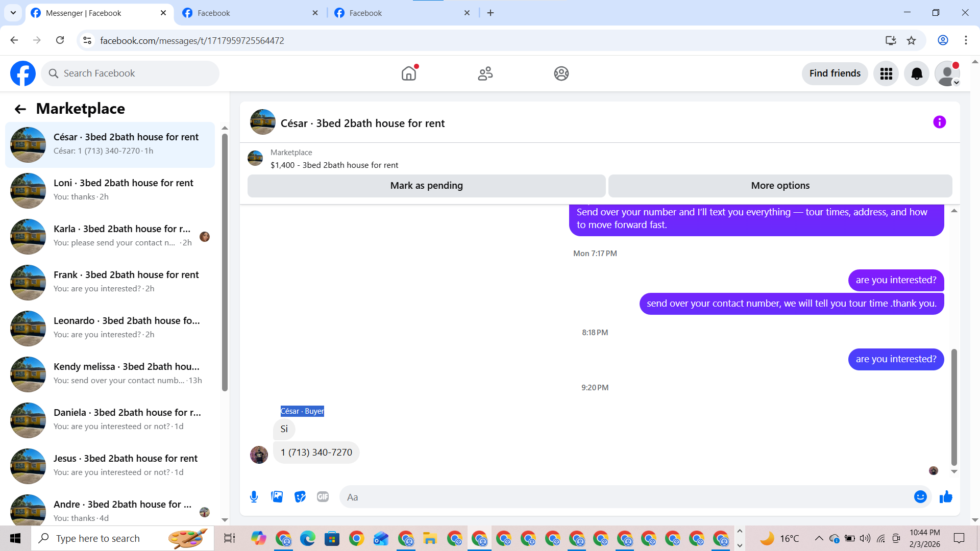Go back from Marketplace chats list
The image size is (980, 551).
(x=20, y=109)
